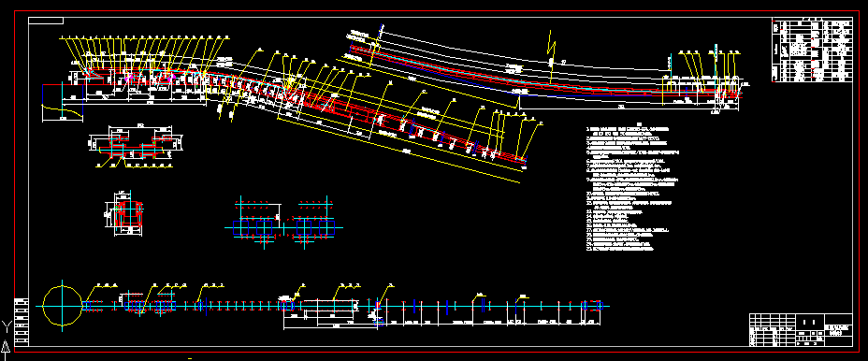Click the blue end rings of plan view
The width and height of the screenshot is (868, 361).
coord(591,305)
